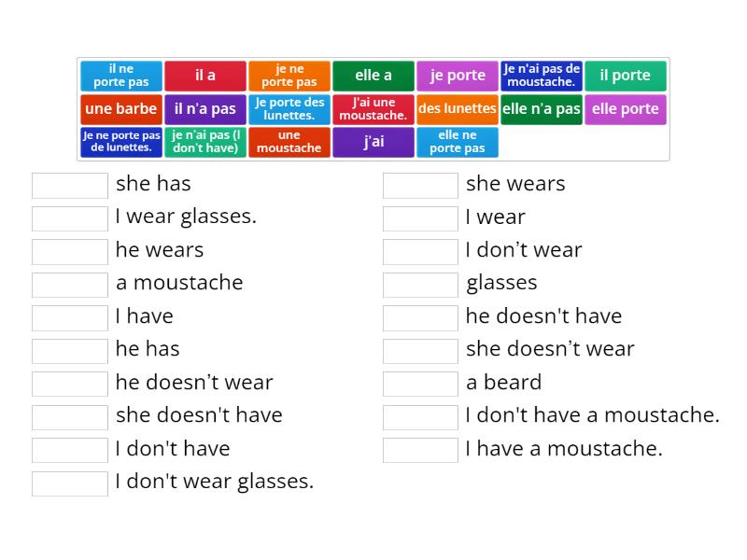
Task: Pick the "une barbe" tile
Action: [120, 109]
